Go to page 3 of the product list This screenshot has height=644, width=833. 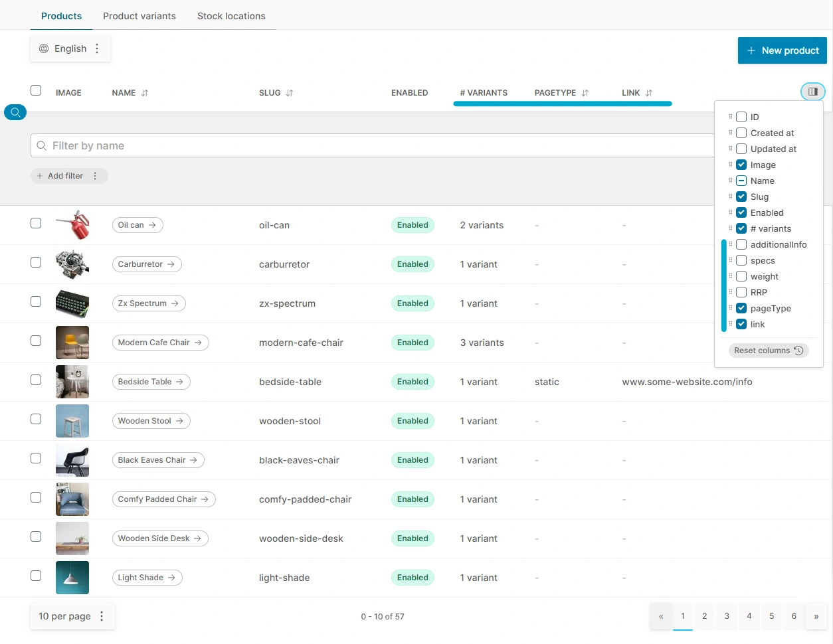point(726,616)
